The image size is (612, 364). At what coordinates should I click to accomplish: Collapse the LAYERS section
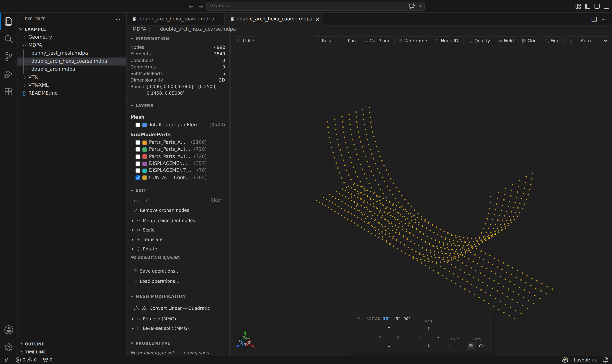pos(142,106)
